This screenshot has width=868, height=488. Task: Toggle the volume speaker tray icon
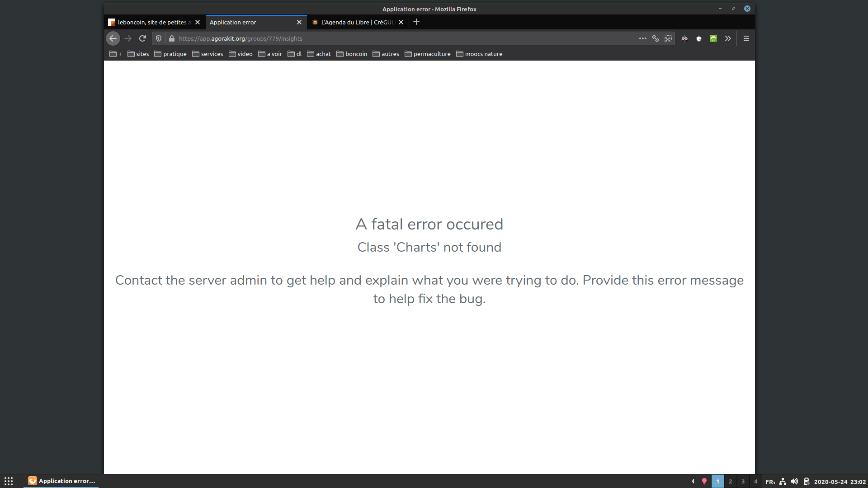coord(794,481)
